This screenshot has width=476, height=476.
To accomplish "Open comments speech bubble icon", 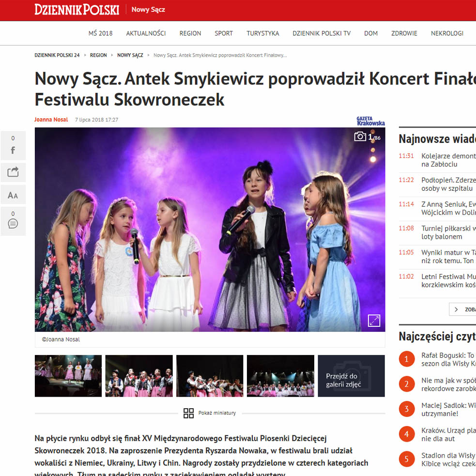I will pyautogui.click(x=13, y=221).
